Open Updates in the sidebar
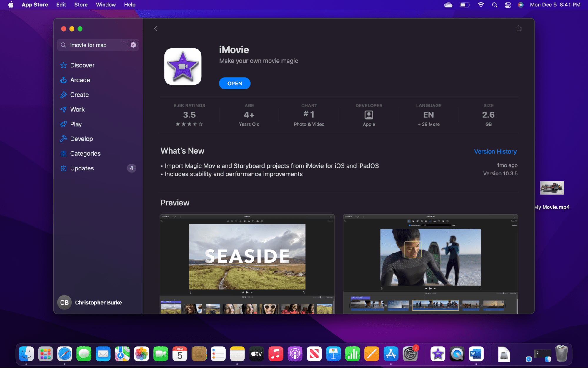The width and height of the screenshot is (588, 368). coord(98,168)
